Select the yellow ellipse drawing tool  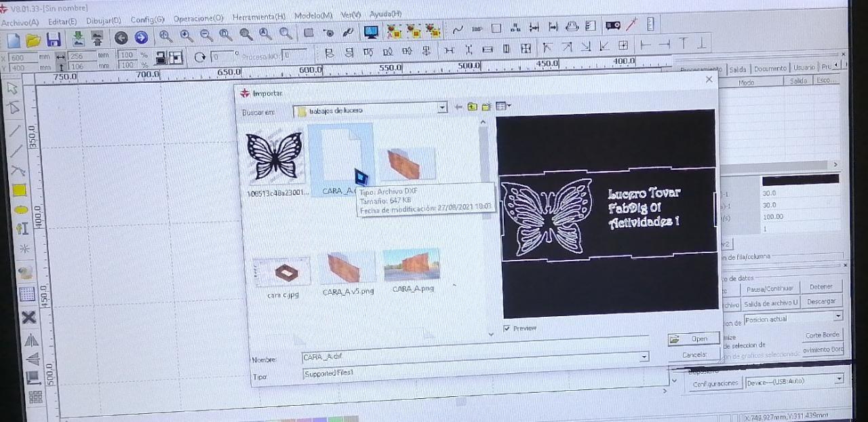(x=21, y=210)
